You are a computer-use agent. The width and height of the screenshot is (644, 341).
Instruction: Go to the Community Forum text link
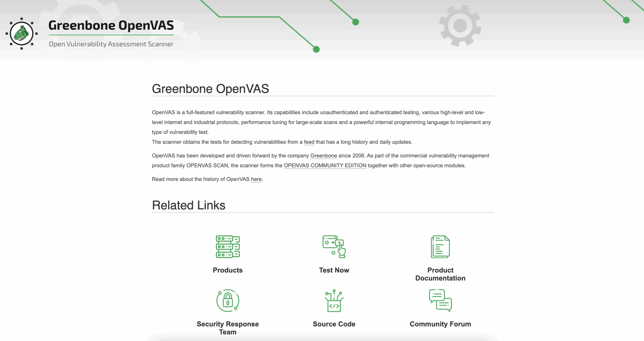click(x=440, y=324)
